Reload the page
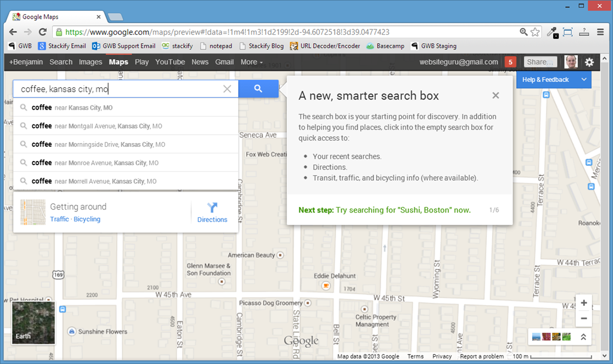Screen dimensions: 613x364 (43, 32)
